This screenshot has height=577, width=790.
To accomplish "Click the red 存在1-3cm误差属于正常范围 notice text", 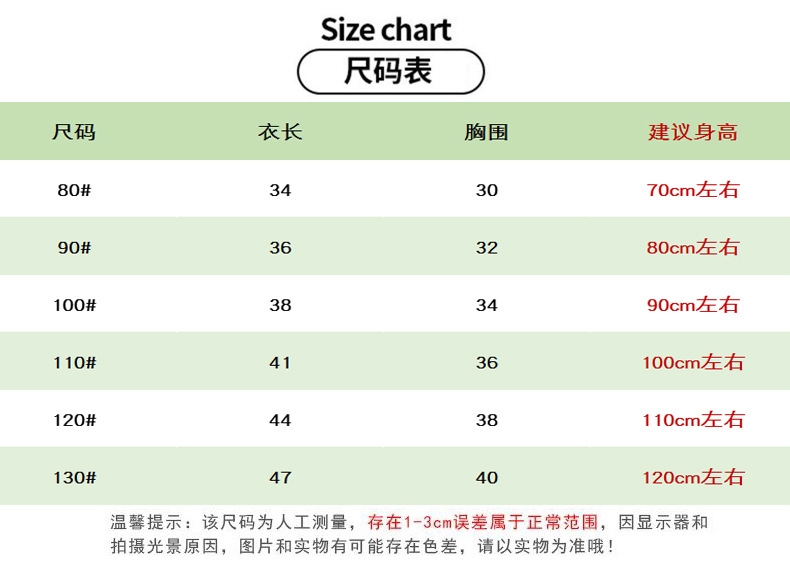I will pos(483,522).
